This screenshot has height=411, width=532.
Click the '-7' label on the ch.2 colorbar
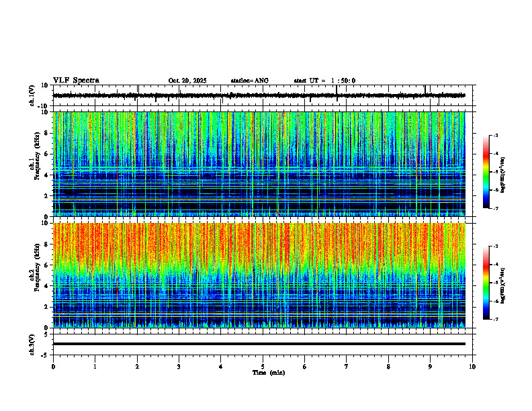(x=496, y=319)
